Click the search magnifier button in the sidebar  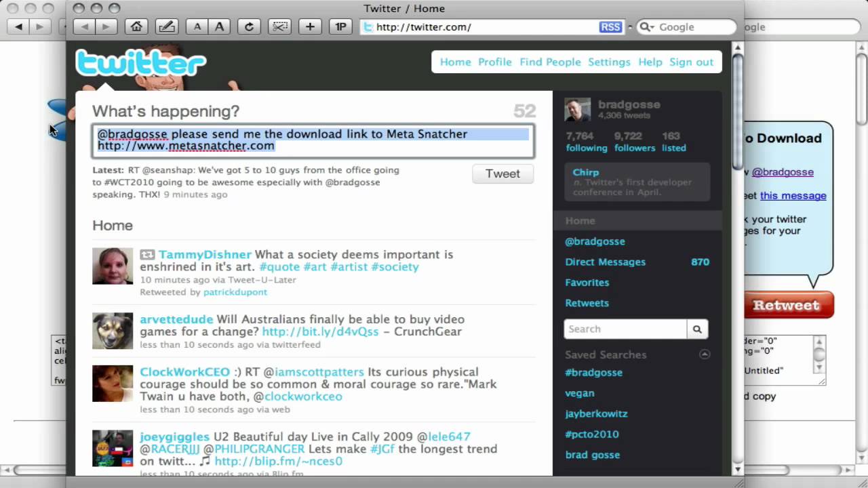(x=697, y=329)
